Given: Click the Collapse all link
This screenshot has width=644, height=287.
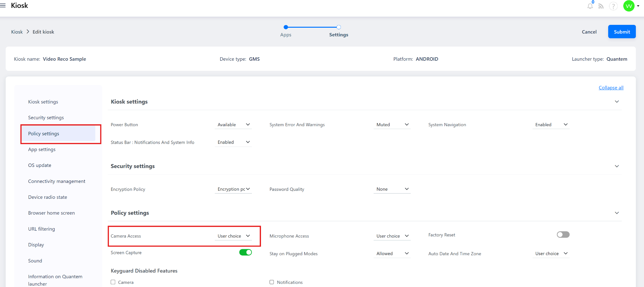Looking at the screenshot, I should [x=611, y=88].
